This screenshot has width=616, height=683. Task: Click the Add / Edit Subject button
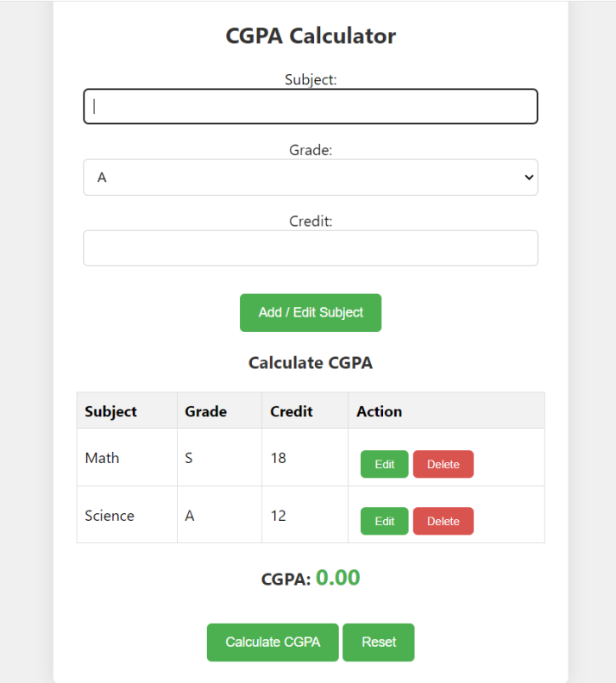[x=311, y=313]
